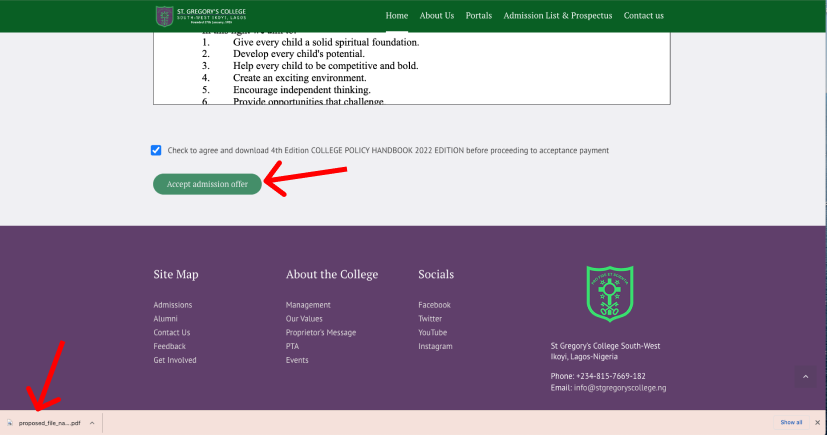
Task: Open the About Us menu
Action: pyautogui.click(x=437, y=16)
